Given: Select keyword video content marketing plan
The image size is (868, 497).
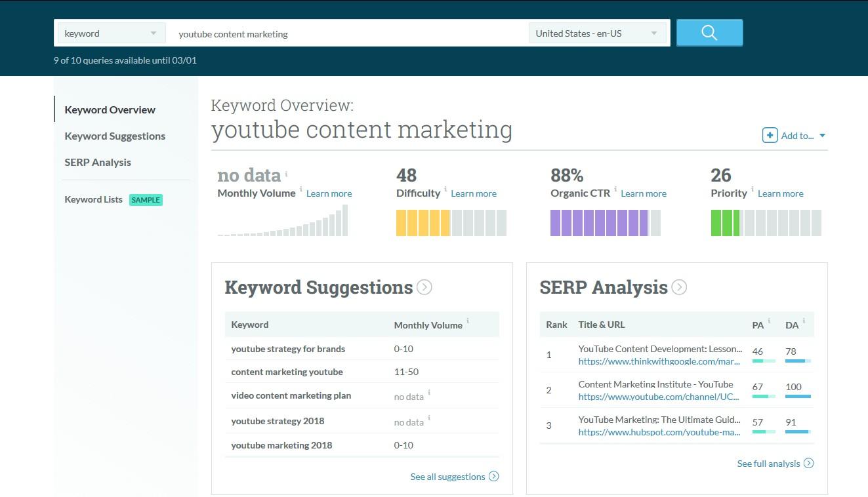Looking at the screenshot, I should pos(291,395).
